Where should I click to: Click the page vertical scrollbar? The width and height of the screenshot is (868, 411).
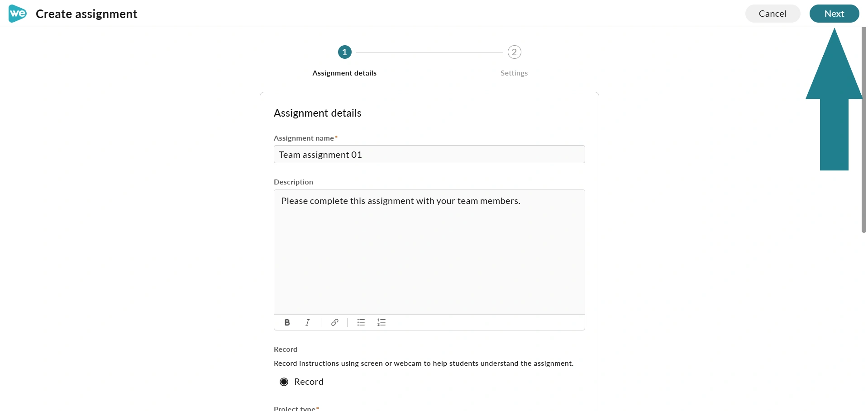tap(863, 130)
